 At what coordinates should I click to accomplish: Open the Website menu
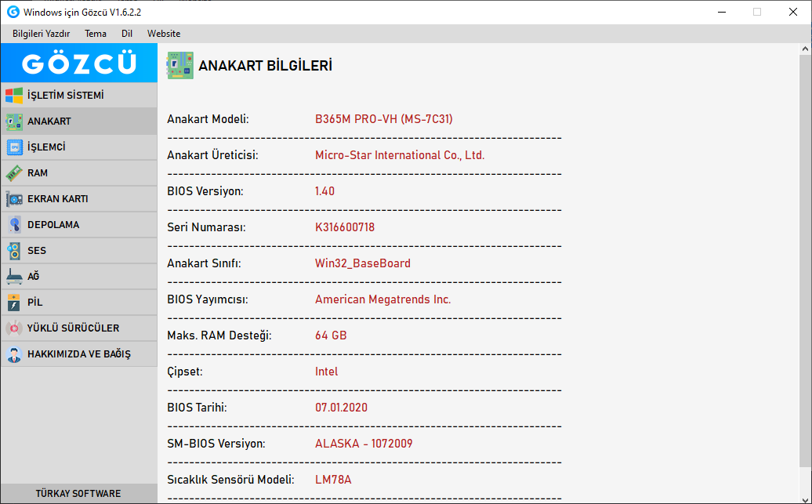coord(164,34)
